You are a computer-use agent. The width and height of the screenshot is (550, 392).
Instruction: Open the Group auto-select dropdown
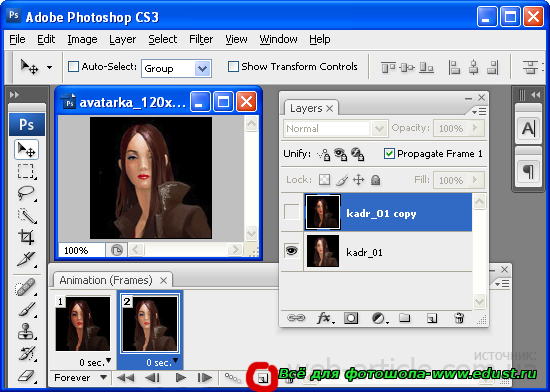click(176, 68)
